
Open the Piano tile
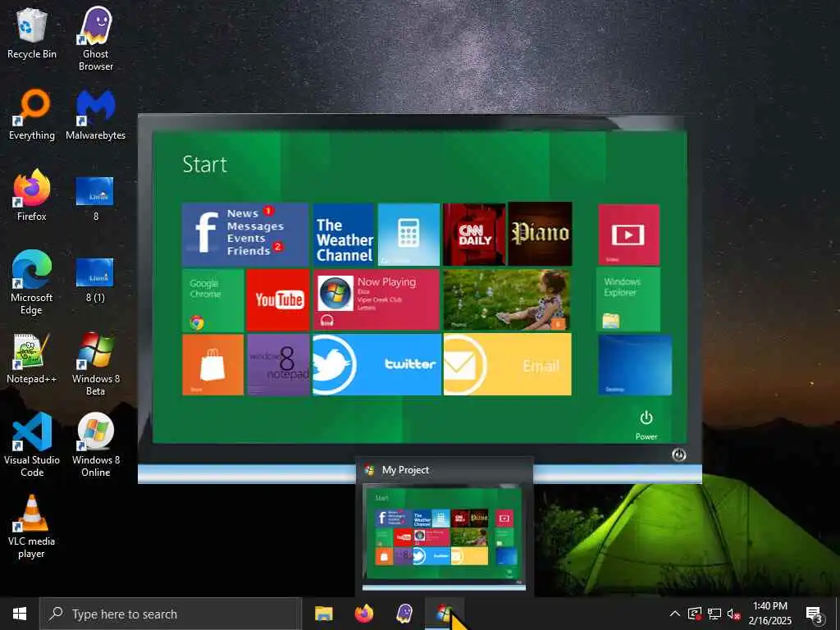coord(540,234)
